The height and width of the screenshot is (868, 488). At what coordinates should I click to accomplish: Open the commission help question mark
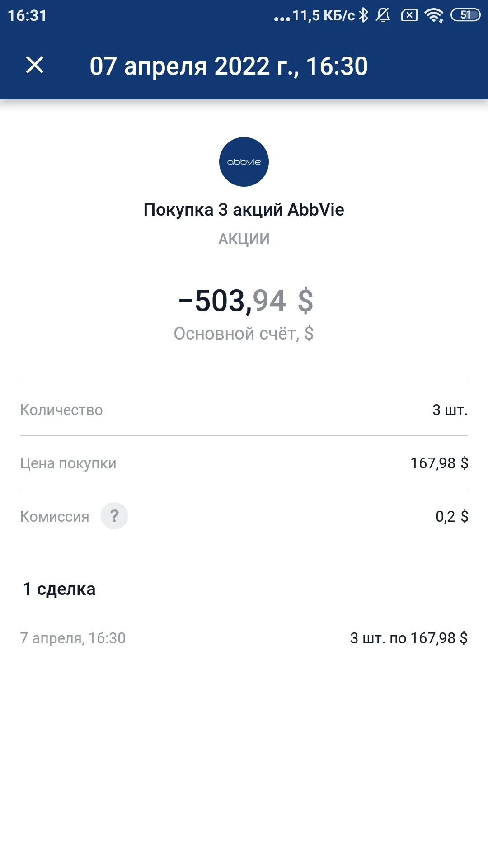(114, 516)
